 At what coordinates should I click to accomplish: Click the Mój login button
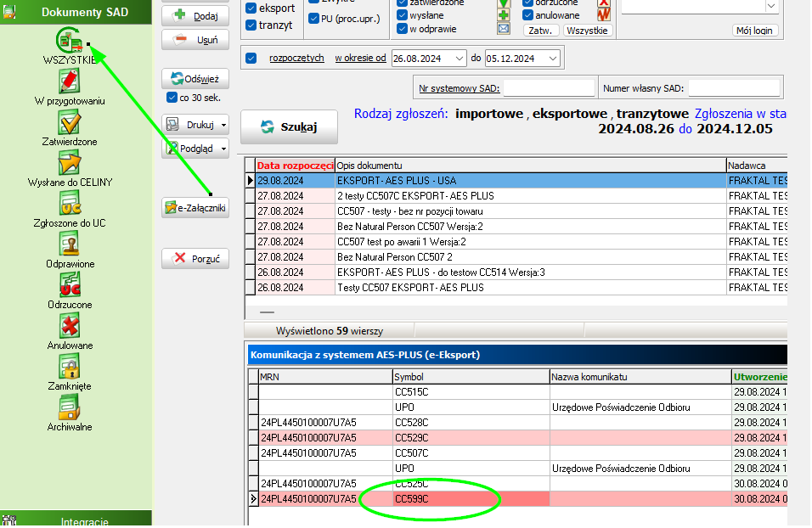coord(754,31)
